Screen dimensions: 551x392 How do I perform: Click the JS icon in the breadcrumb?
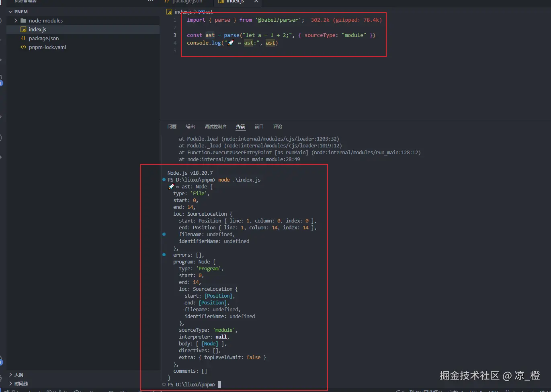pos(169,12)
